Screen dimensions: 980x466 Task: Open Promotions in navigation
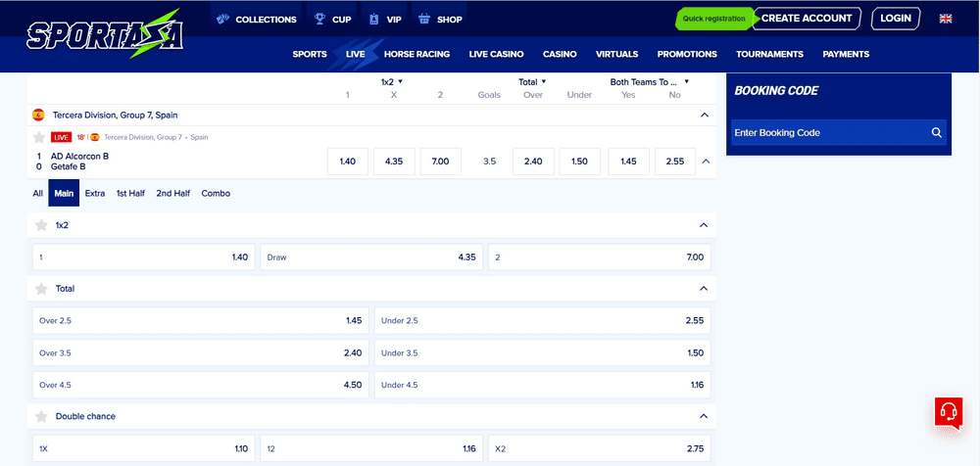[x=687, y=55]
